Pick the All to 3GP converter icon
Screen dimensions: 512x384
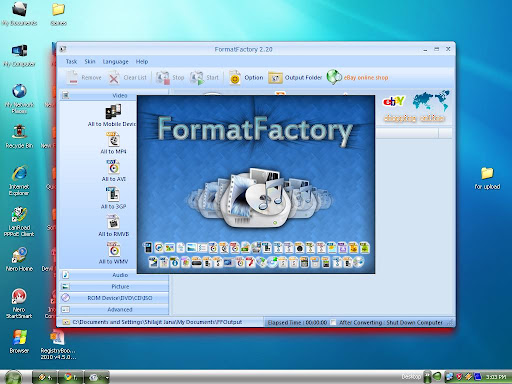(x=113, y=194)
